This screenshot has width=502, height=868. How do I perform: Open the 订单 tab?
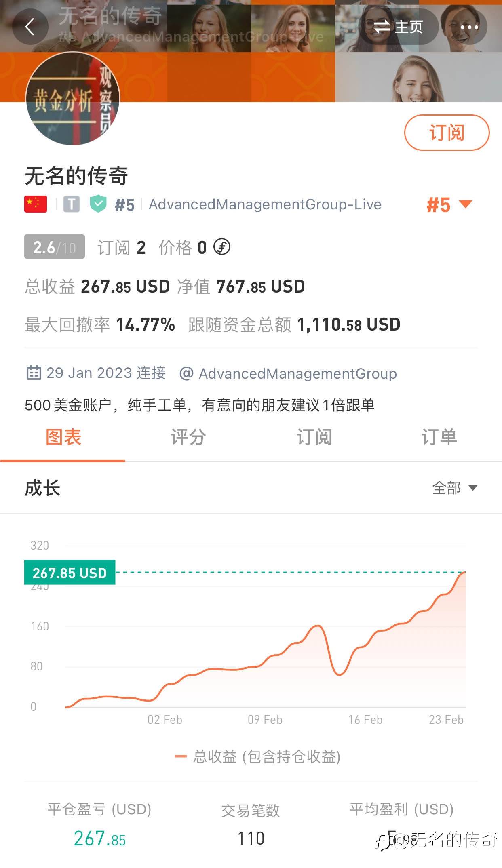pos(439,437)
